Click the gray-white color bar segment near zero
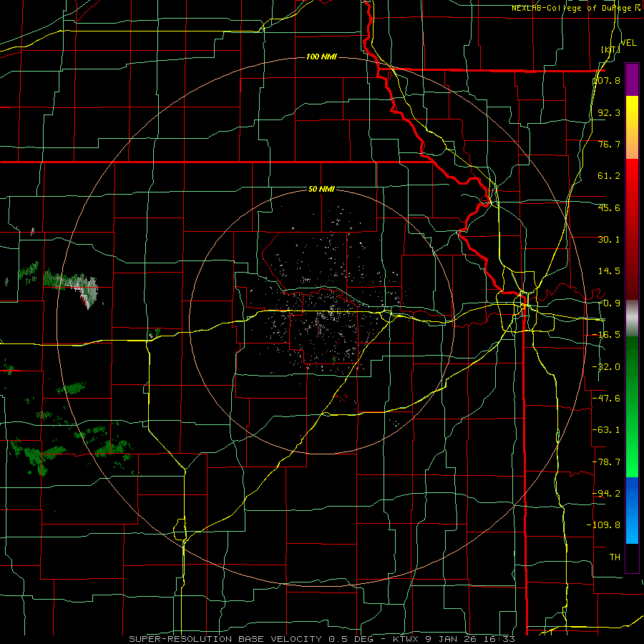644x644 pixels. point(632,318)
